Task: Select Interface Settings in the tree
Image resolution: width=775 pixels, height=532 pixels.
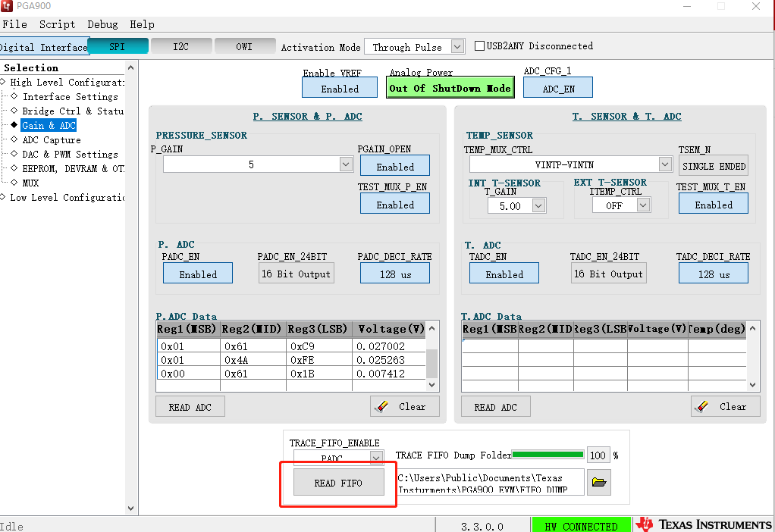Action: 71,96
